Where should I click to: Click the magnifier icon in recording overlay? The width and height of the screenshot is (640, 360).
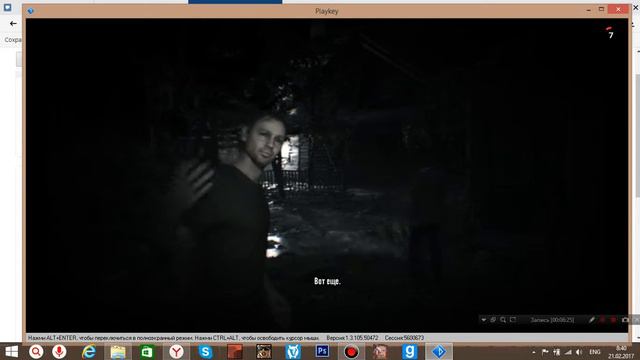pyautogui.click(x=503, y=320)
